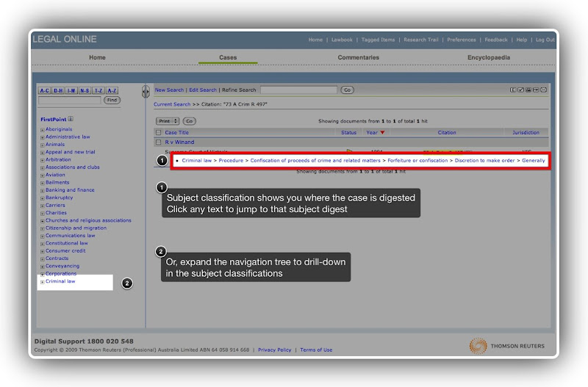This screenshot has width=588, height=387.
Task: Filter the index by A-C
Action: point(44,90)
